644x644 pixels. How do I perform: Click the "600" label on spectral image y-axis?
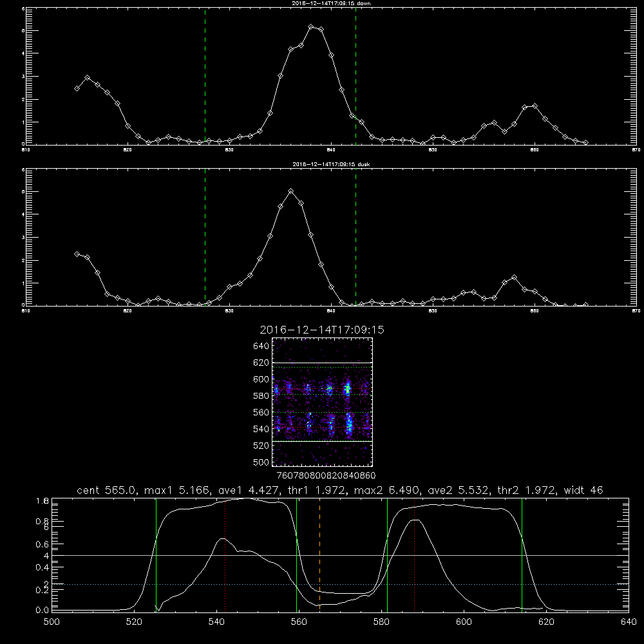pos(261,379)
